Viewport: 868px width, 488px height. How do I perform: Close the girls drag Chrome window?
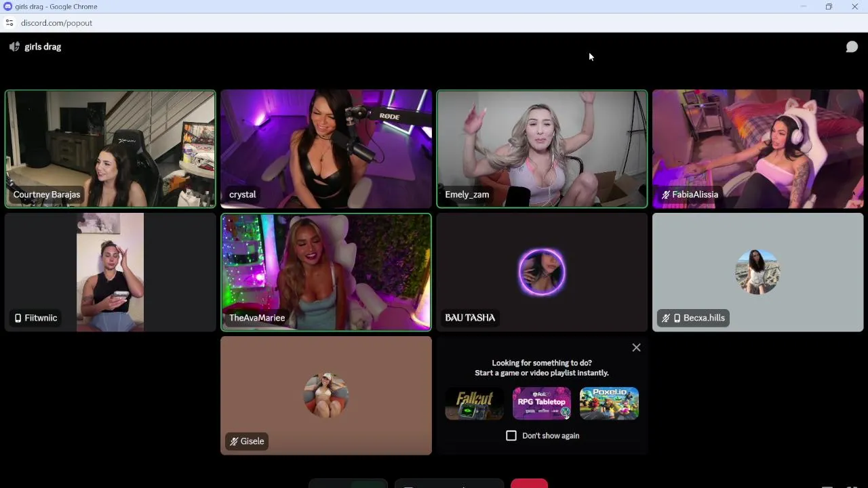pyautogui.click(x=854, y=6)
